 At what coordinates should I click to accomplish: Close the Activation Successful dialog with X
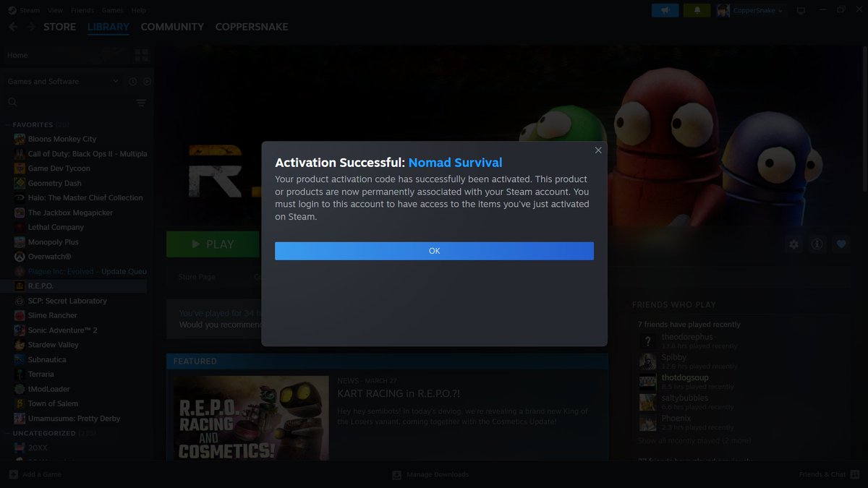pos(598,150)
